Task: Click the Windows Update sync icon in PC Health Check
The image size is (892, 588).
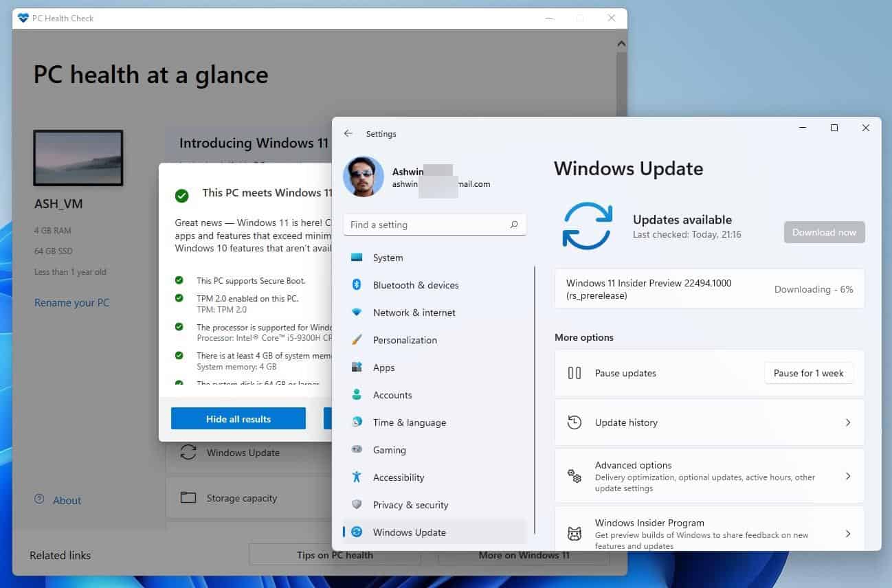Action: point(188,453)
